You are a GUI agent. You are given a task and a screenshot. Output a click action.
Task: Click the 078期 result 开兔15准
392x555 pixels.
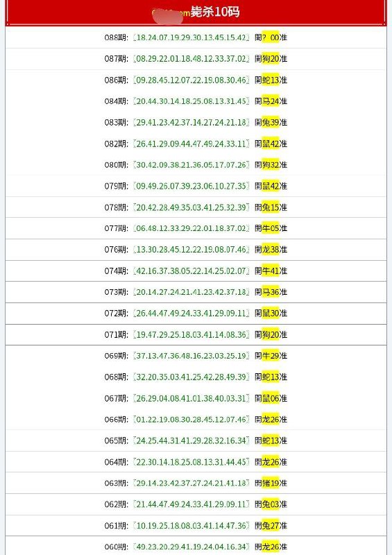[271, 207]
